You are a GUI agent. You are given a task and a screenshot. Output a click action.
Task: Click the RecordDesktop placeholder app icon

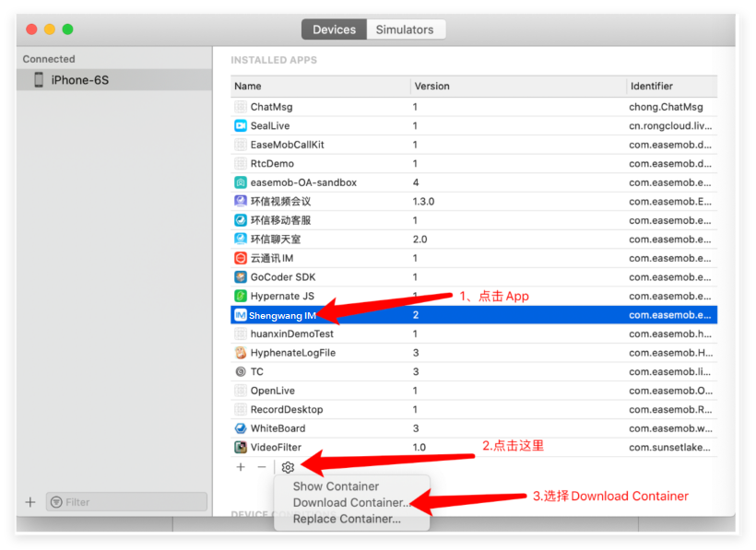pos(240,409)
